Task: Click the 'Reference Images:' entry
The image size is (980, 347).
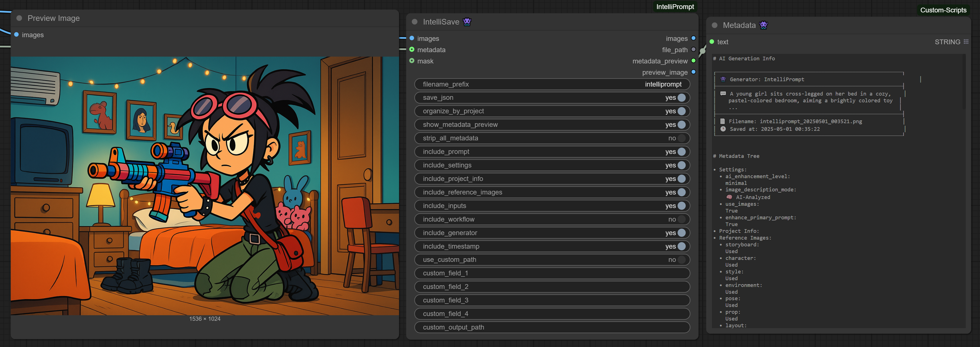Action: pos(745,238)
